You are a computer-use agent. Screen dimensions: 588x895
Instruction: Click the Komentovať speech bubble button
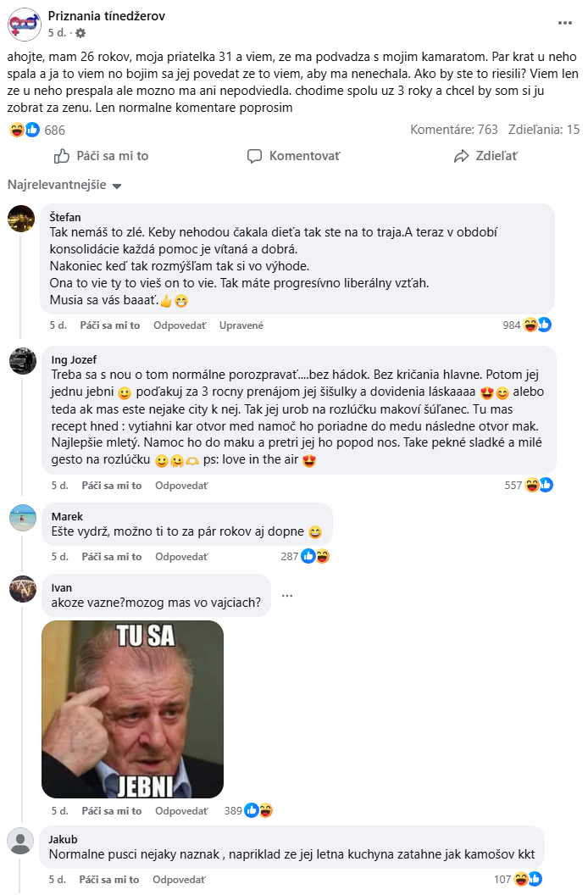point(293,156)
